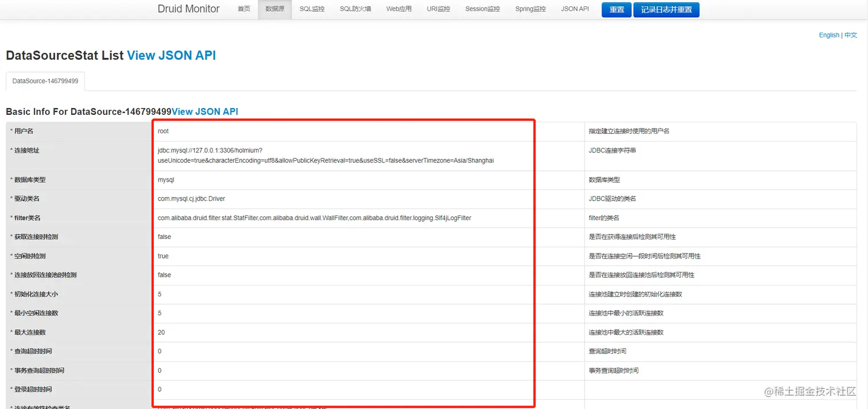Switch language to English

click(x=829, y=35)
